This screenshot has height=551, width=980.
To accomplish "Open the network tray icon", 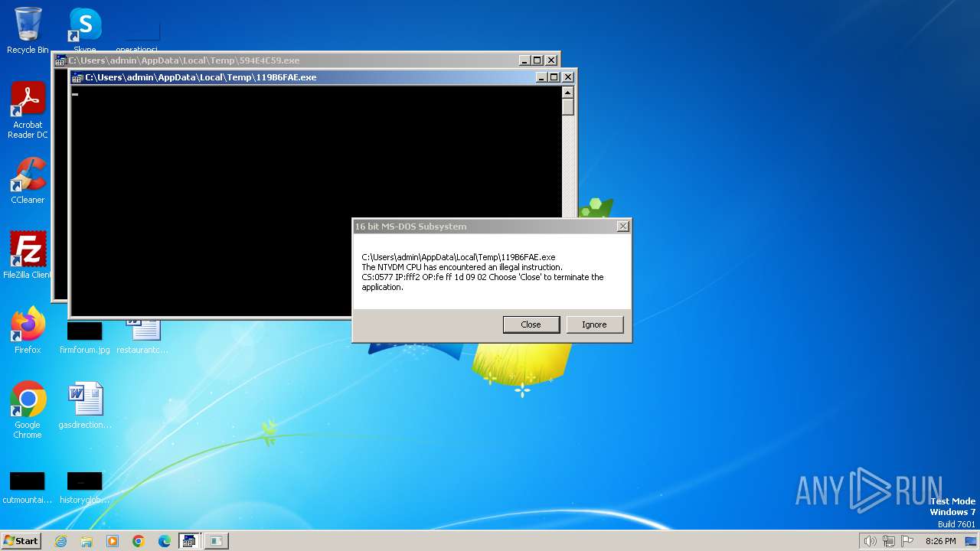I will coord(889,541).
